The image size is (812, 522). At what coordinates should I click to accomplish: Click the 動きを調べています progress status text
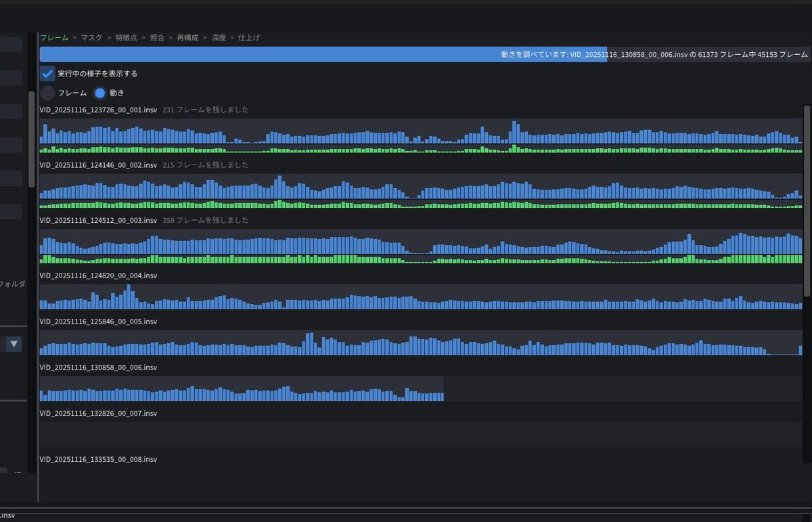[654, 54]
